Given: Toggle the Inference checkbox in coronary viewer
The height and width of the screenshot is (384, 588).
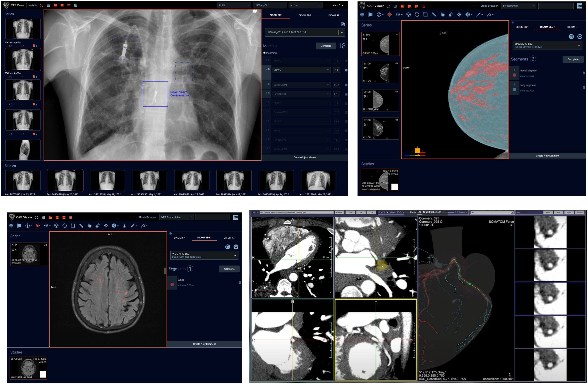Looking at the screenshot, I should [x=455, y=212].
